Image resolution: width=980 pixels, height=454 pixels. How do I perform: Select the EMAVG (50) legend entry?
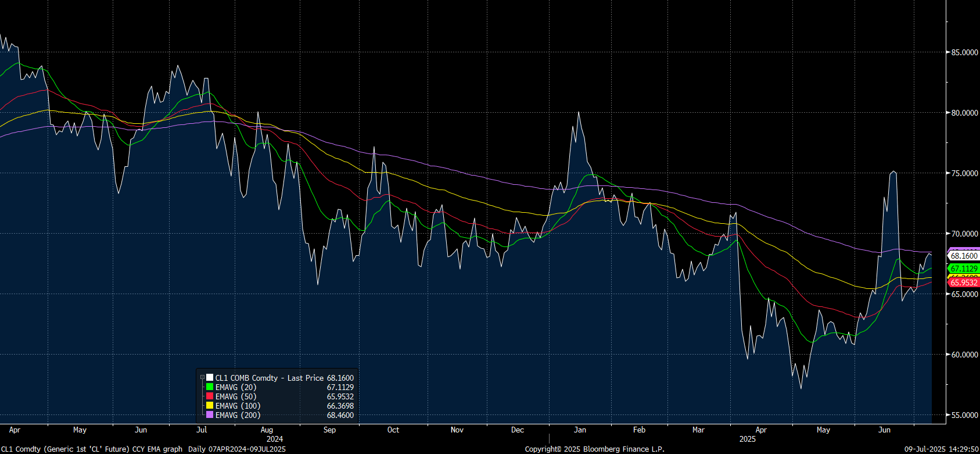tap(236, 396)
